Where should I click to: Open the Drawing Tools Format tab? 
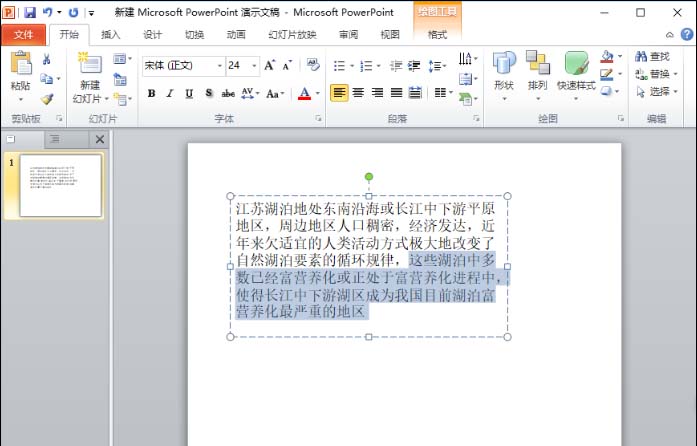(x=437, y=35)
